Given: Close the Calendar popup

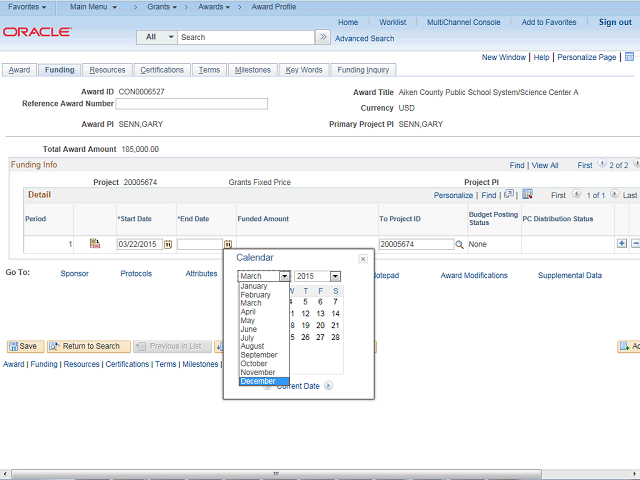Looking at the screenshot, I should pos(363,258).
